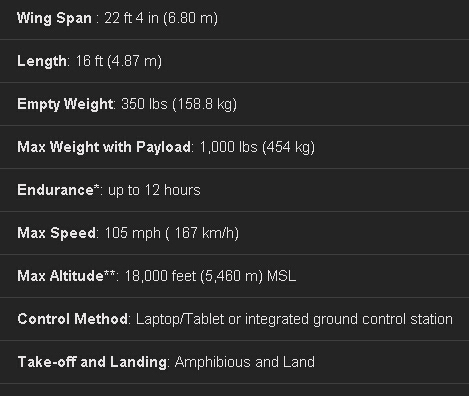Click the Empty Weight label

65,104
